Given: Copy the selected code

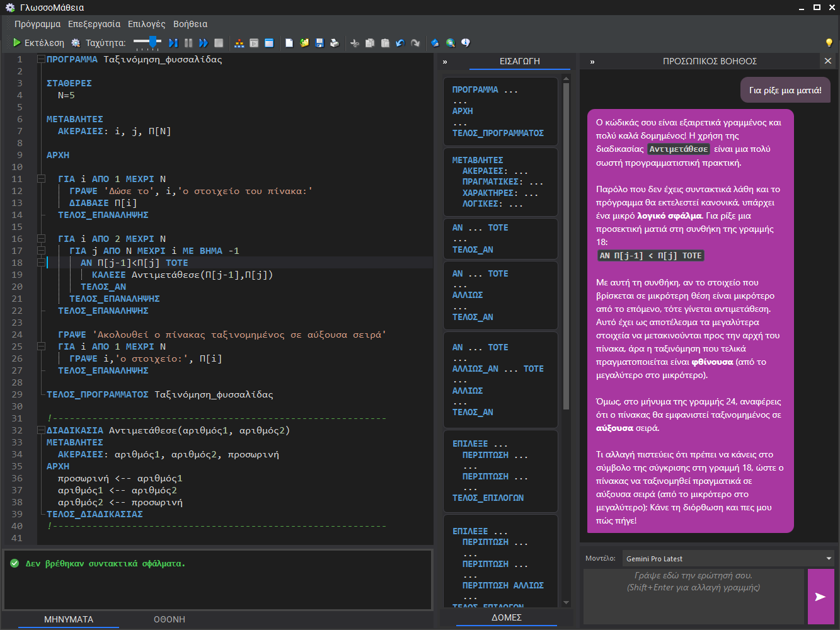Looking at the screenshot, I should 370,43.
